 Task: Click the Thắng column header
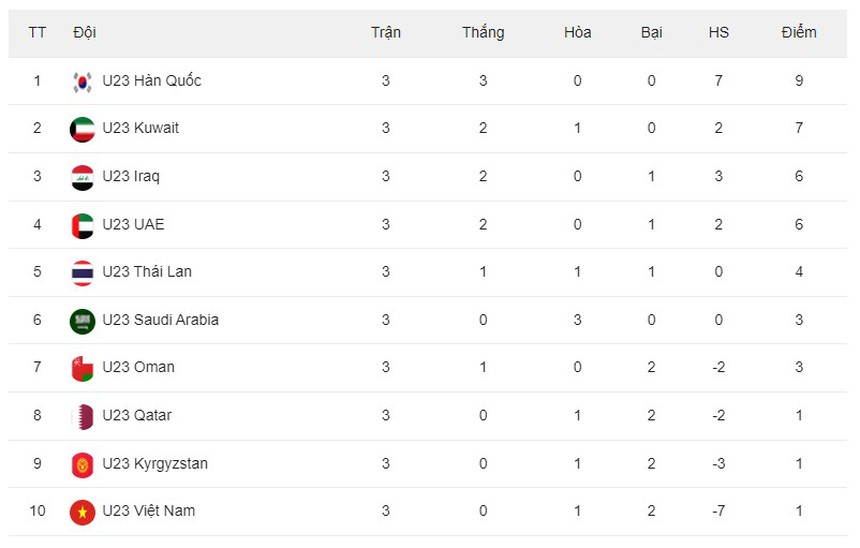click(483, 32)
